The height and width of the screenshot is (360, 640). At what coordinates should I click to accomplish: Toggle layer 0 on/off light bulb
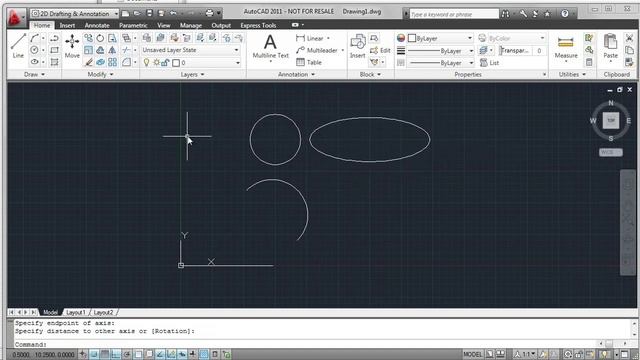click(x=147, y=62)
